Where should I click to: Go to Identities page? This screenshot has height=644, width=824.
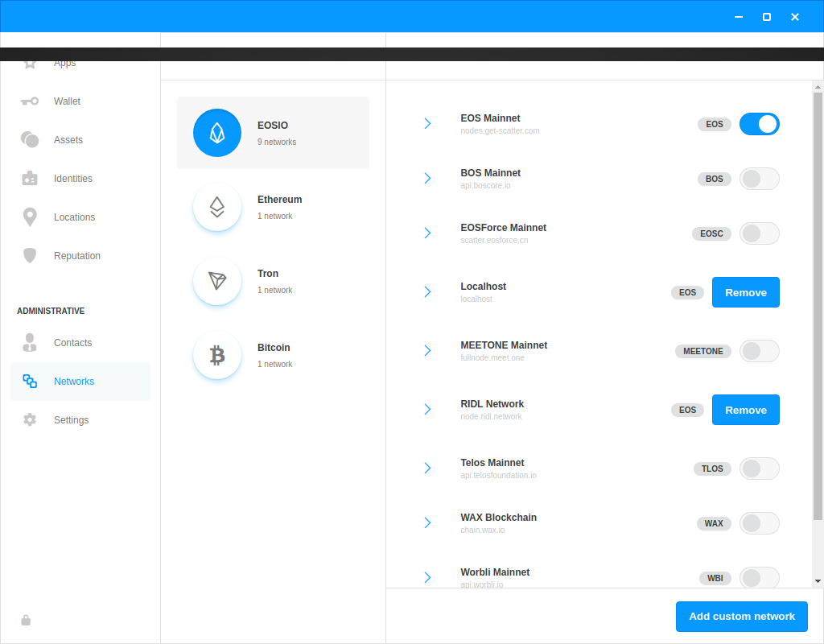(x=80, y=178)
